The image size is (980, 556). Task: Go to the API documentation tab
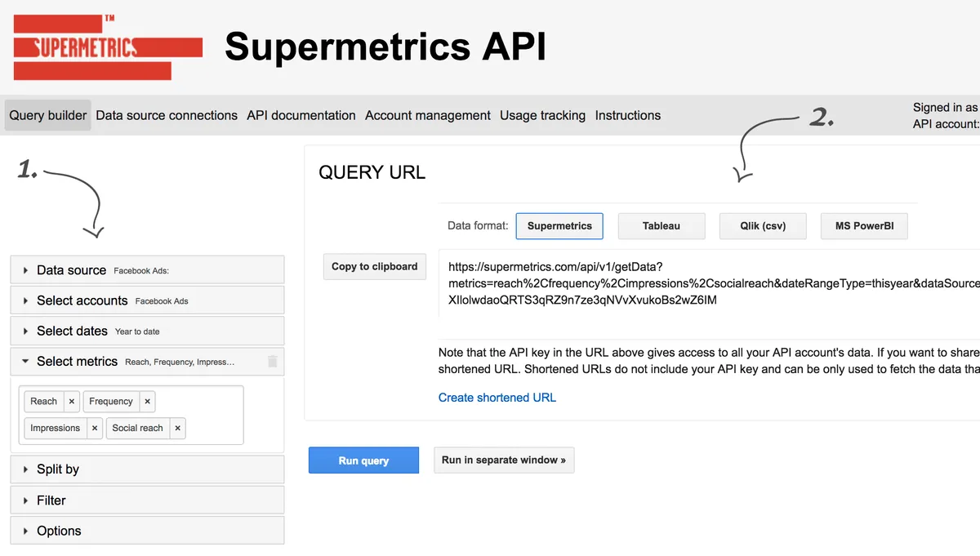click(301, 115)
